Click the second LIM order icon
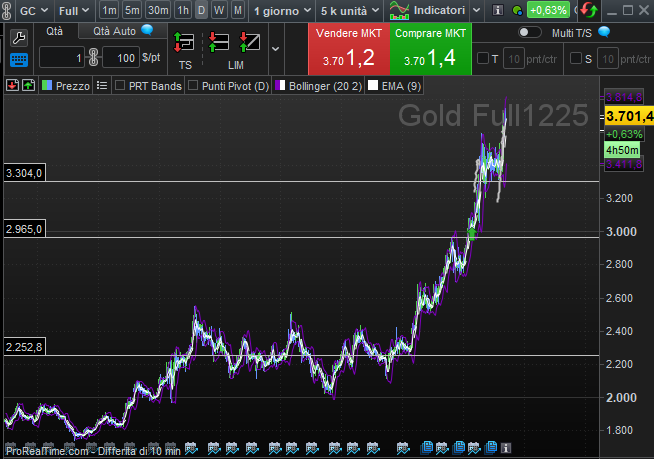The height and width of the screenshot is (459, 654). click(250, 42)
